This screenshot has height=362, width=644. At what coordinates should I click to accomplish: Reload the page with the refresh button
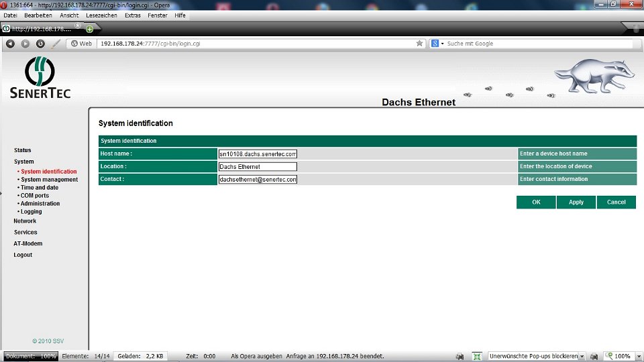[40, 44]
